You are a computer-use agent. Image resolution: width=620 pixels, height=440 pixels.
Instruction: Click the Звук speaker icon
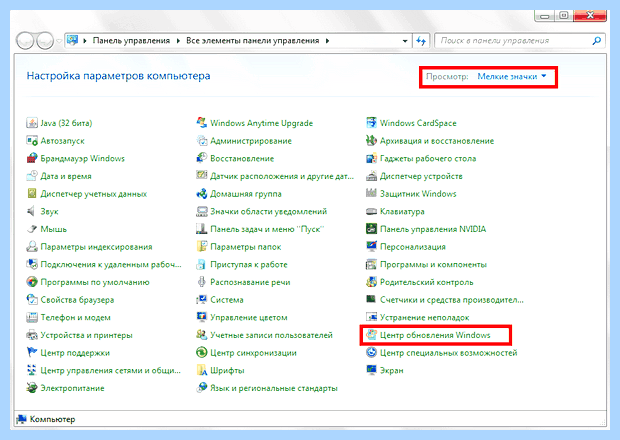32,211
